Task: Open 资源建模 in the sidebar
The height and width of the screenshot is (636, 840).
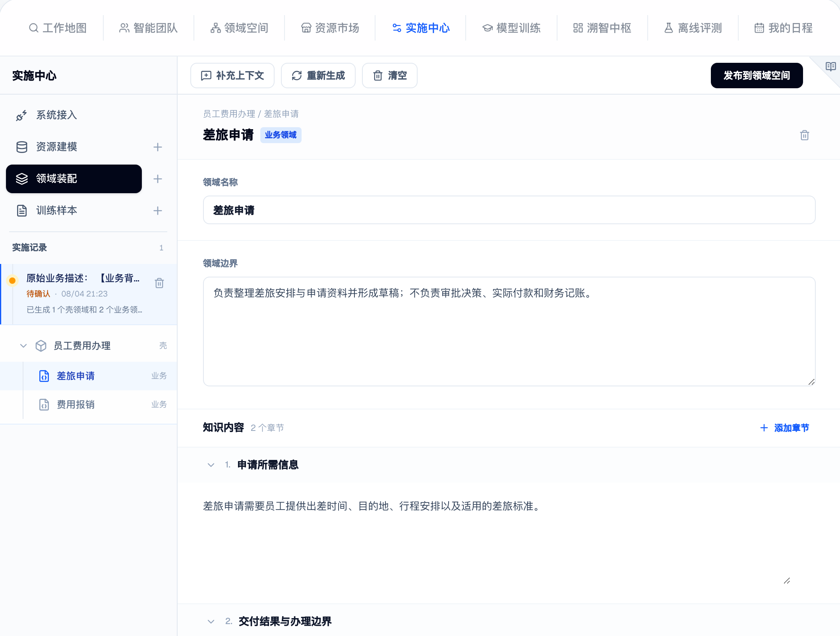Action: 74,147
